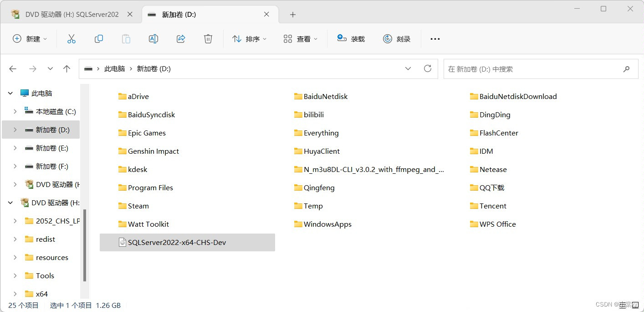Image resolution: width=644 pixels, height=312 pixels.
Task: Go up one level arrow
Action: point(67,69)
